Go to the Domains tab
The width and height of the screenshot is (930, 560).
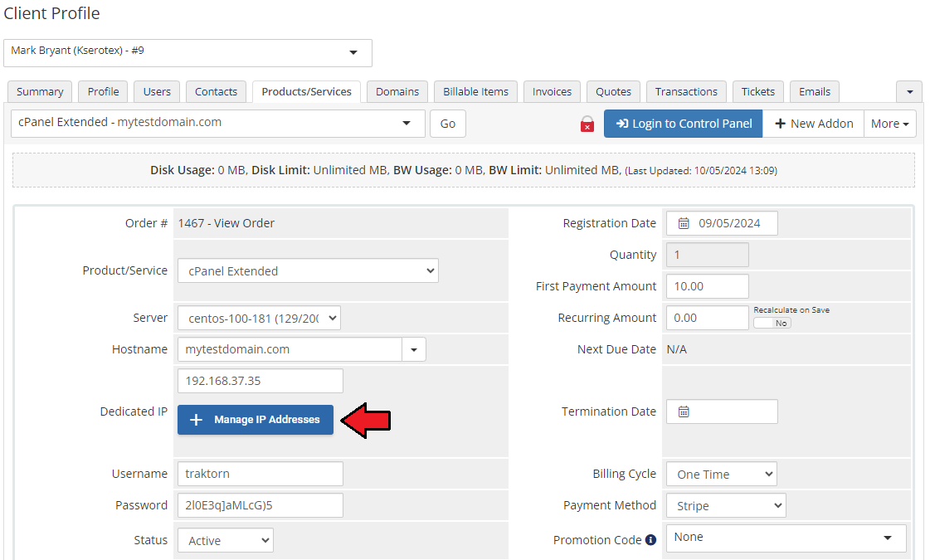(397, 92)
